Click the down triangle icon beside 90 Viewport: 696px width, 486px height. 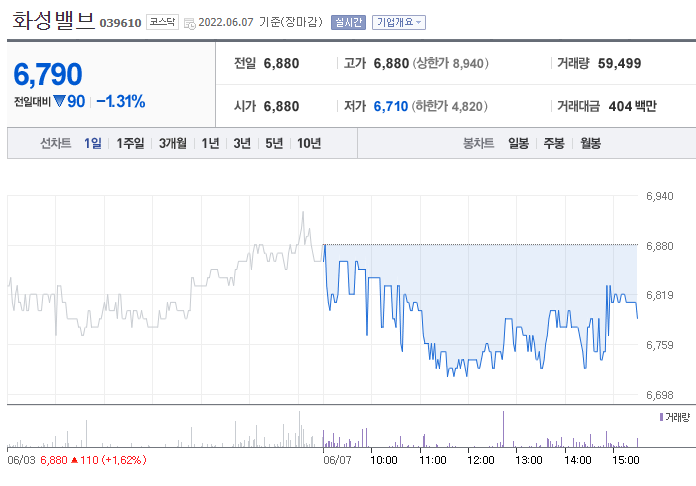pyautogui.click(x=59, y=101)
